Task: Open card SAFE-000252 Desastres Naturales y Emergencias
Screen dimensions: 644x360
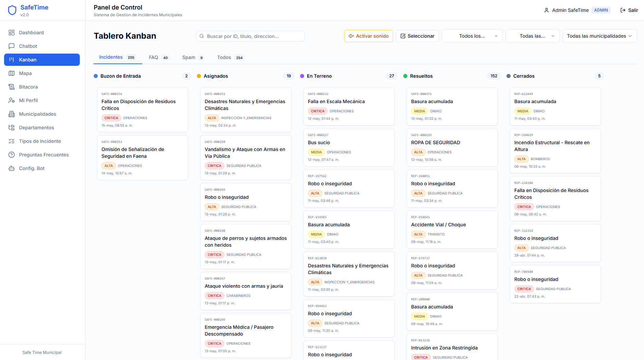Action: point(246,110)
